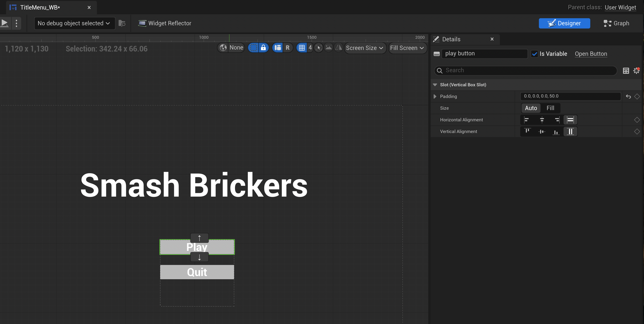Uncheck the Is Variable checkbox
Viewport: 644px width, 324px height.
(x=534, y=54)
